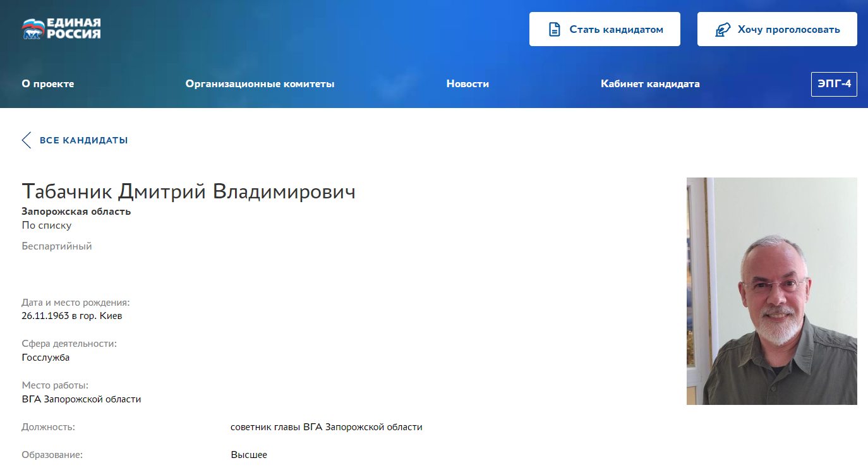Viewport: 868px width, 470px height.
Task: Click the document icon beside Стать кандидатом
Action: pos(555,30)
